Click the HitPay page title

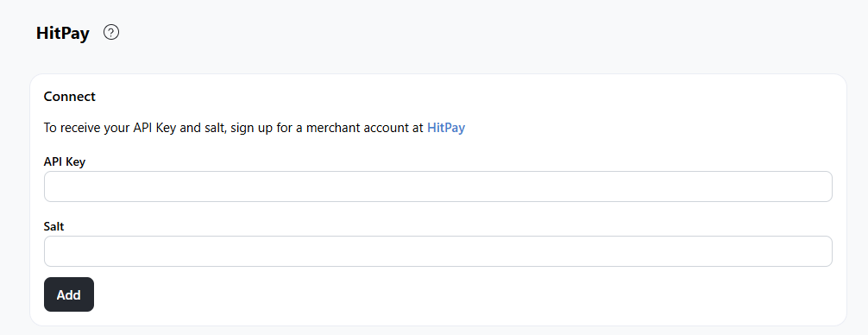62,33
